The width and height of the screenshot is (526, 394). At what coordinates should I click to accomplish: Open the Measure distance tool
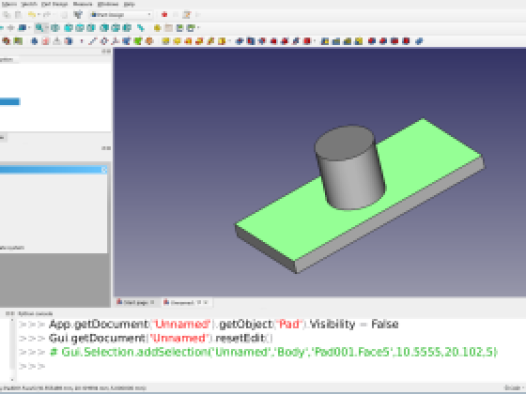coord(141,28)
